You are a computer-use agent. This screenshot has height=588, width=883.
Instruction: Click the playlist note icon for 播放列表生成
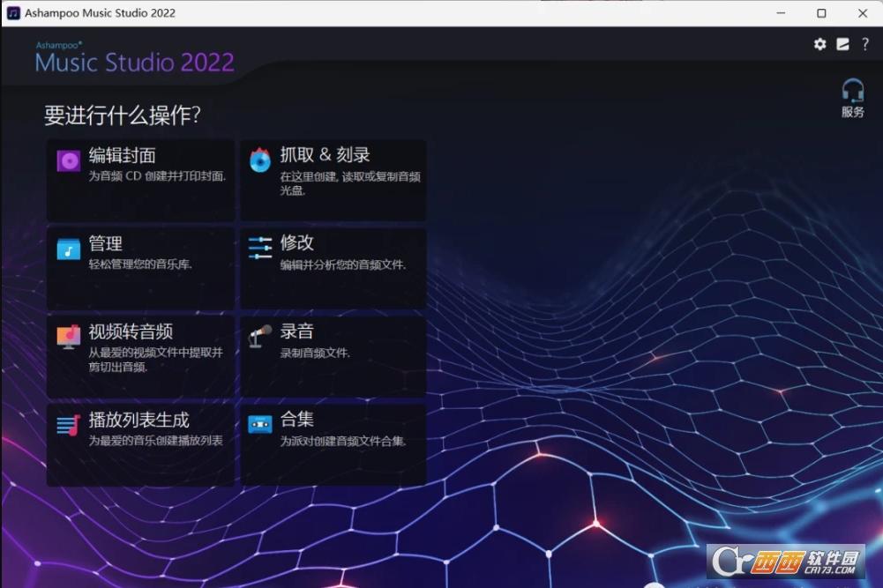point(69,425)
